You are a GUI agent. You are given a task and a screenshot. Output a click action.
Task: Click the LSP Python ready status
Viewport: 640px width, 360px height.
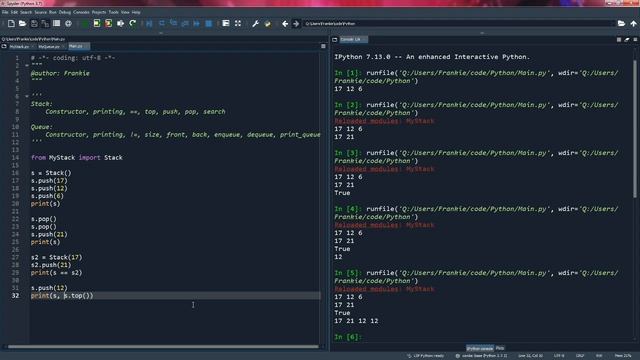click(x=425, y=356)
